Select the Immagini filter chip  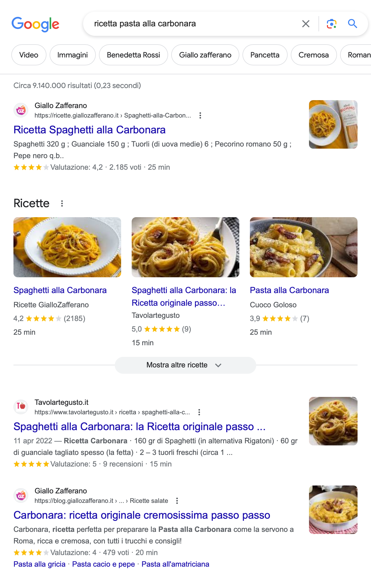pyautogui.click(x=73, y=55)
